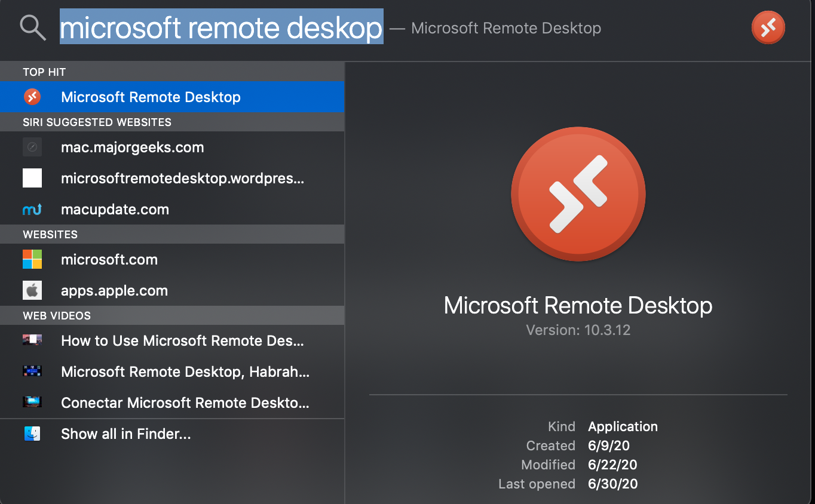Click the Kind label in preview details
815x504 pixels.
(x=562, y=426)
